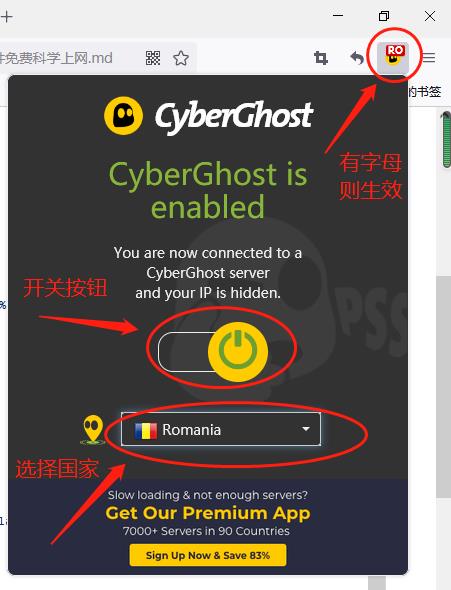Image resolution: width=451 pixels, height=590 pixels.
Task: Click the yellow power button knob
Action: tap(238, 352)
